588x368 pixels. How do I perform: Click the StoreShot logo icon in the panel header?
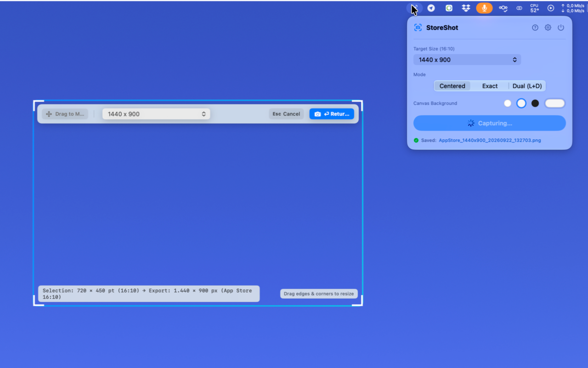point(418,28)
